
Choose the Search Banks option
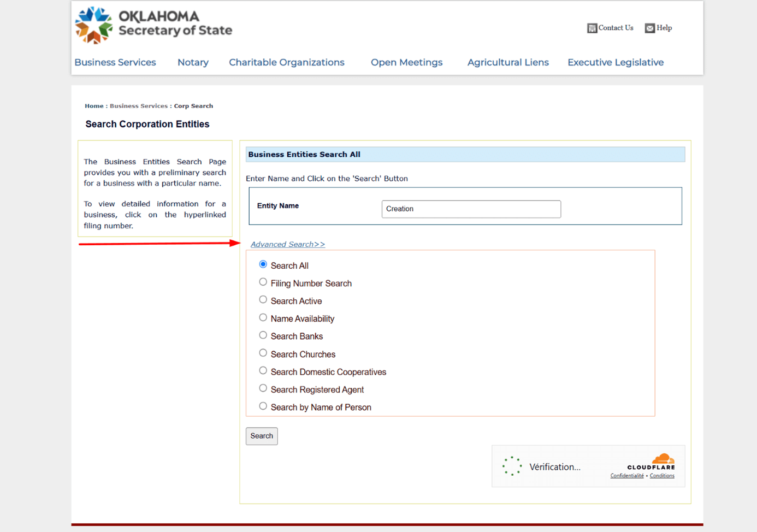click(x=263, y=335)
